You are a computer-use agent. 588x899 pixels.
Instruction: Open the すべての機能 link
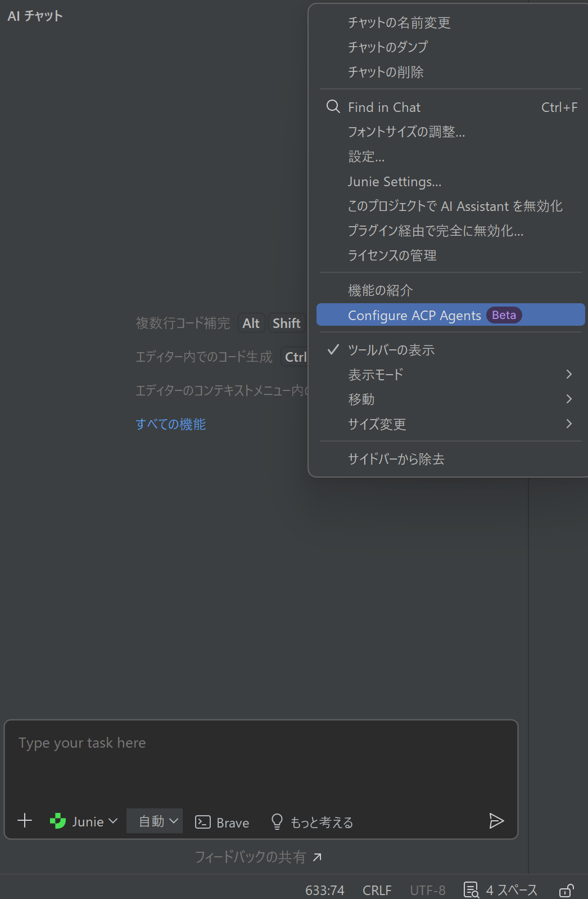171,424
